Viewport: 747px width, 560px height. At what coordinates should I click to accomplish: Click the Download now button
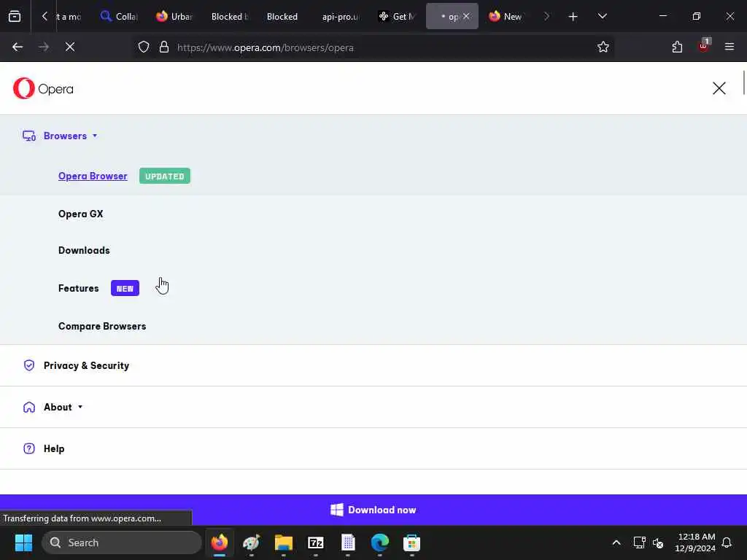373,510
